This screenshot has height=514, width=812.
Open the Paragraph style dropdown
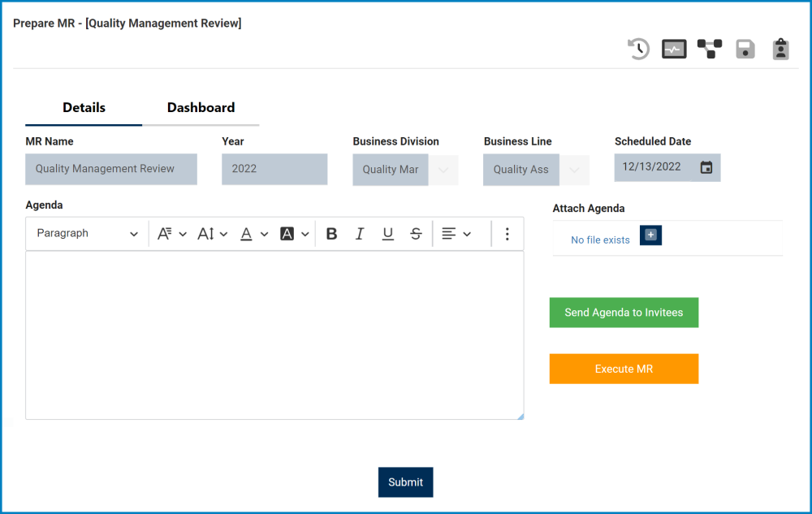[85, 233]
